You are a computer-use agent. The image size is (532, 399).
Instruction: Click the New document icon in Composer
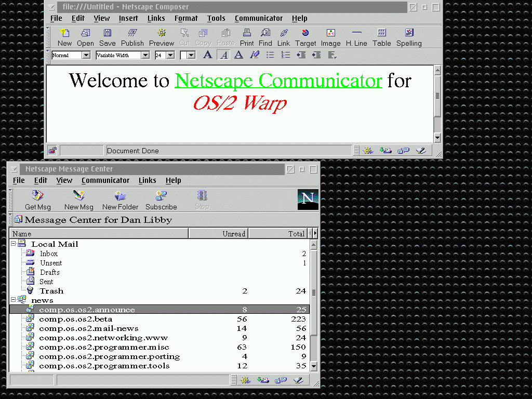(64, 37)
